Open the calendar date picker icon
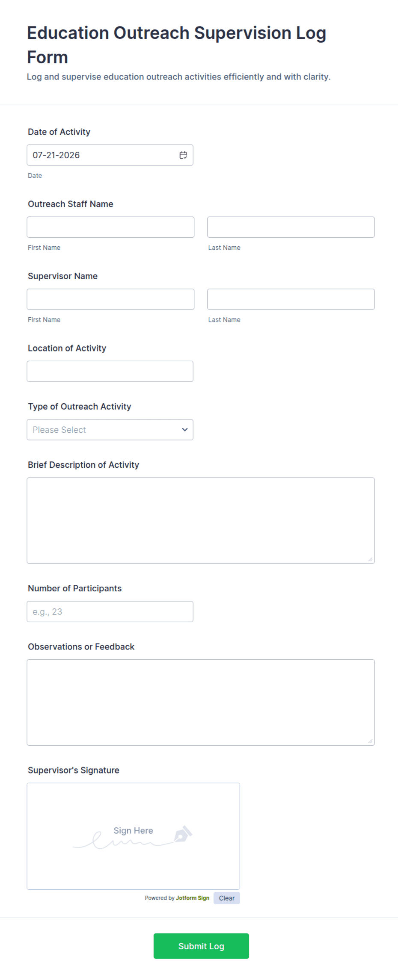 coord(183,155)
